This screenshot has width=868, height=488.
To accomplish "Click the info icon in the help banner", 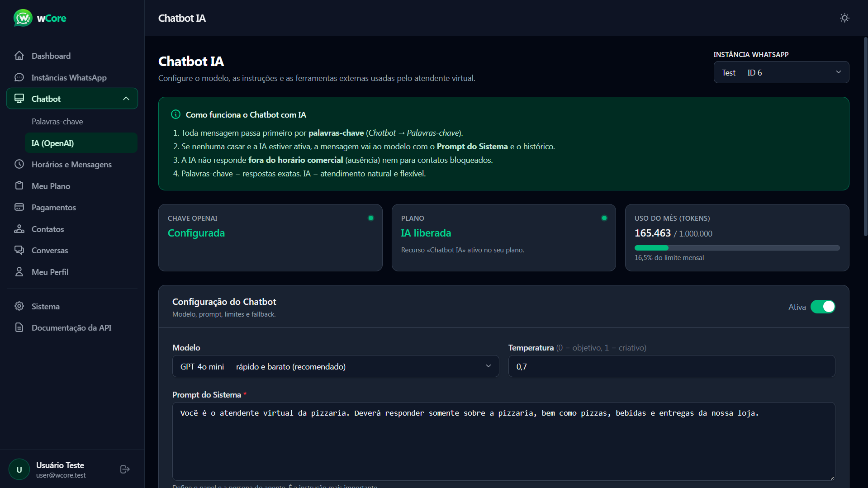I will tap(176, 114).
